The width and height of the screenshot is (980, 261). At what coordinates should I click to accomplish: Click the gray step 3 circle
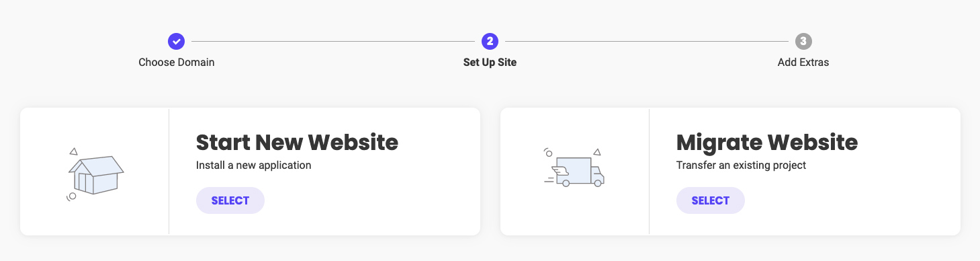point(803,42)
